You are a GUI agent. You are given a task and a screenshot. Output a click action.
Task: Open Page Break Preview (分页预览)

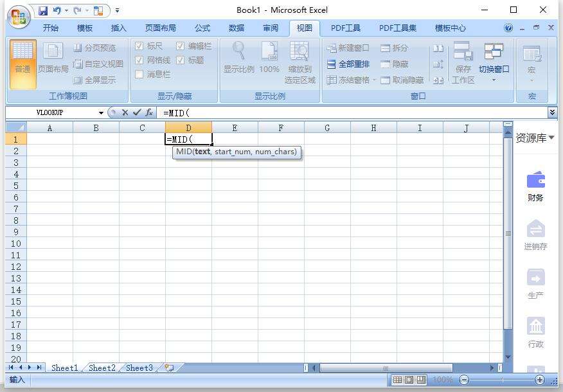(x=94, y=48)
